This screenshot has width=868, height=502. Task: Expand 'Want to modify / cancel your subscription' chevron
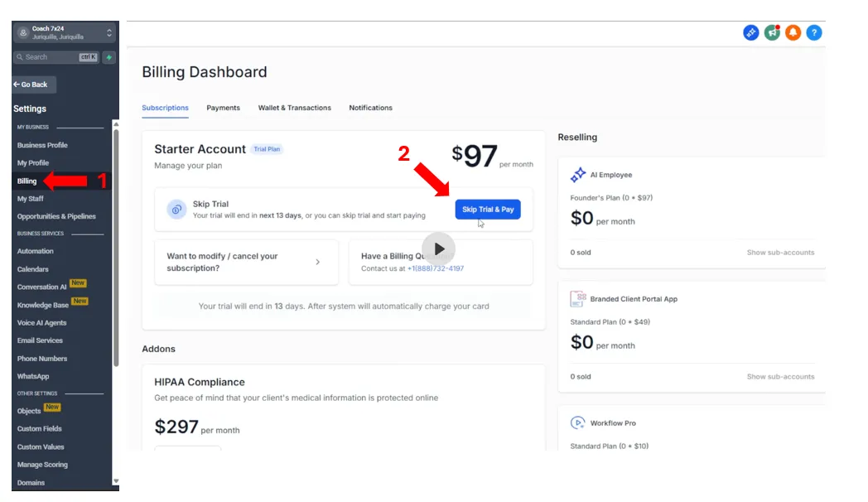(318, 262)
